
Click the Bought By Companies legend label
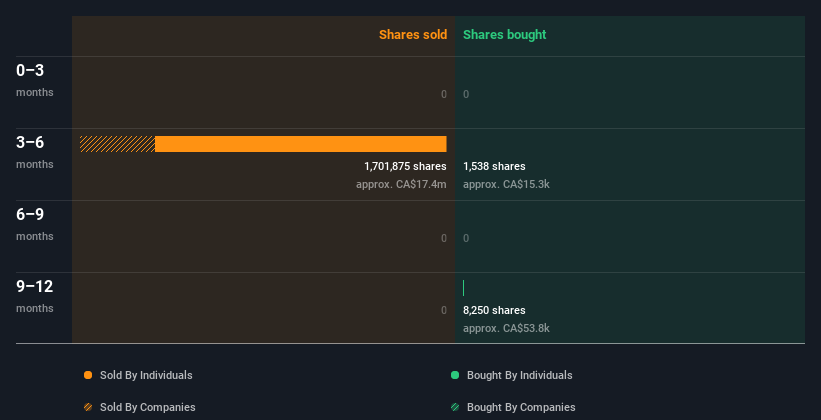point(521,407)
